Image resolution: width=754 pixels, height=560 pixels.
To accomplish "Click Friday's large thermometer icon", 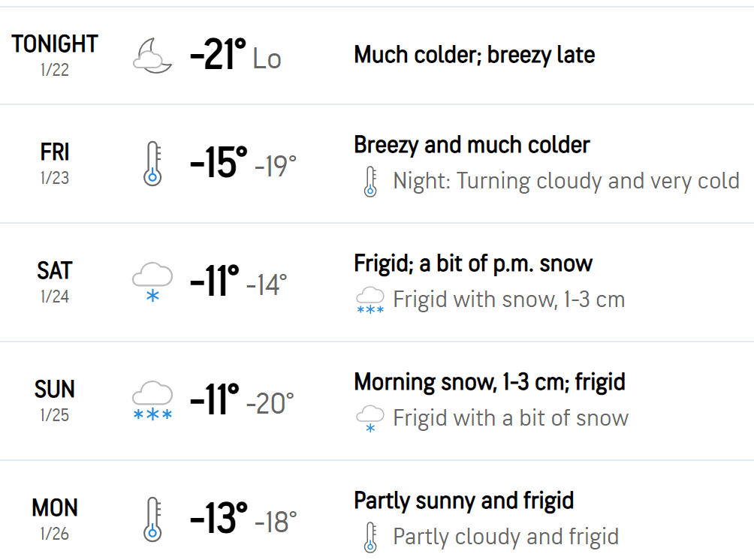I will [152, 164].
